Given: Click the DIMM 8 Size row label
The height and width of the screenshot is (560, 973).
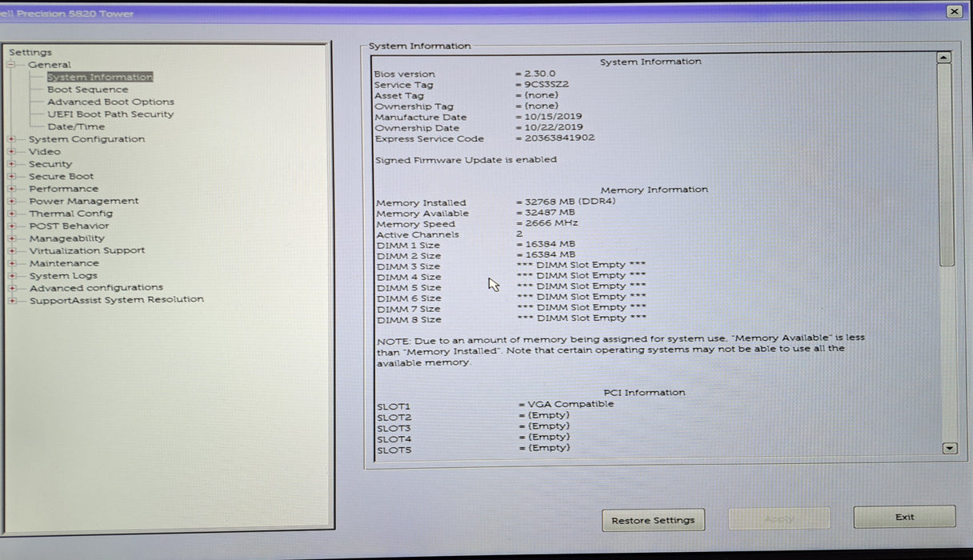Looking at the screenshot, I should coord(409,320).
